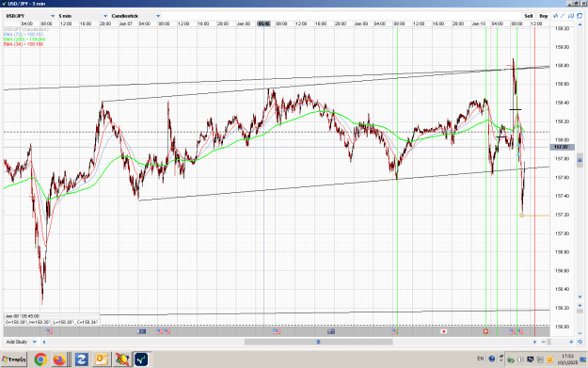Image resolution: width=588 pixels, height=368 pixels.
Task: Open Outlook from the taskbar
Action: [102, 360]
